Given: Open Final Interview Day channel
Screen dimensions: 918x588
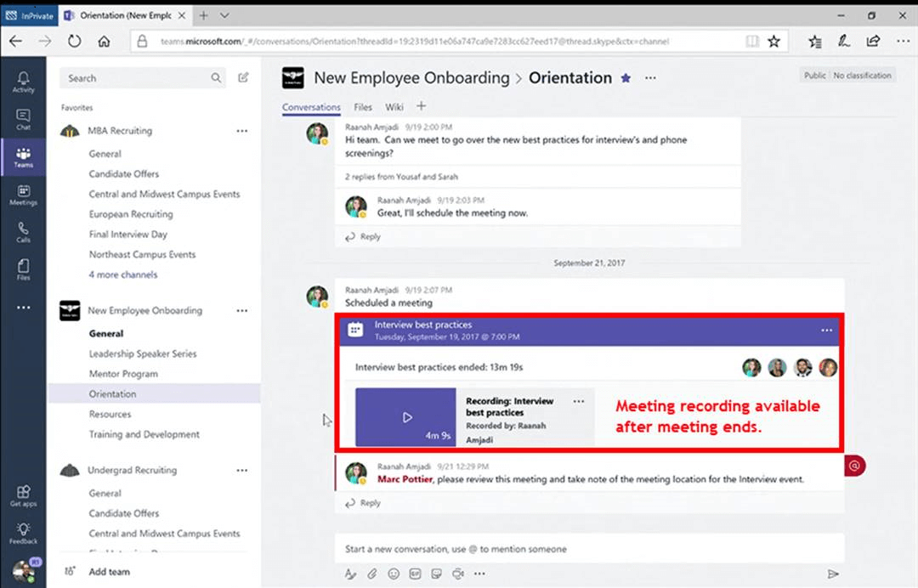Looking at the screenshot, I should (x=128, y=234).
